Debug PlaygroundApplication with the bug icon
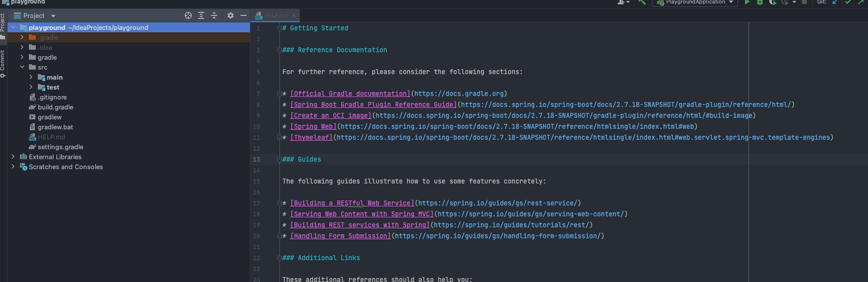The image size is (868, 282). tap(760, 2)
